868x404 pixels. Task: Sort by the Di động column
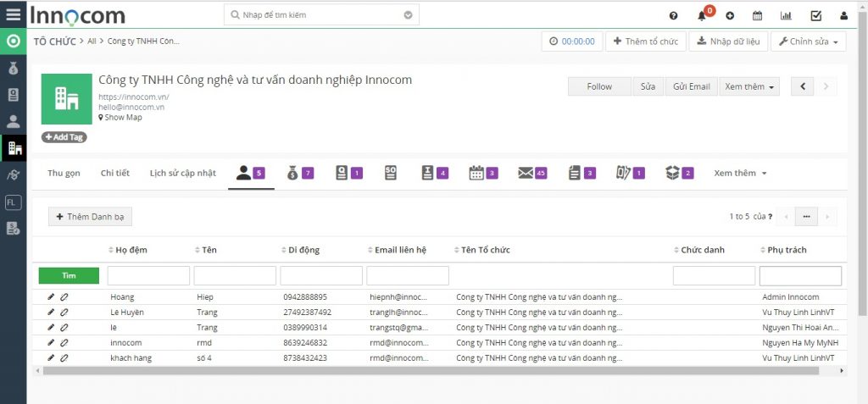point(301,250)
